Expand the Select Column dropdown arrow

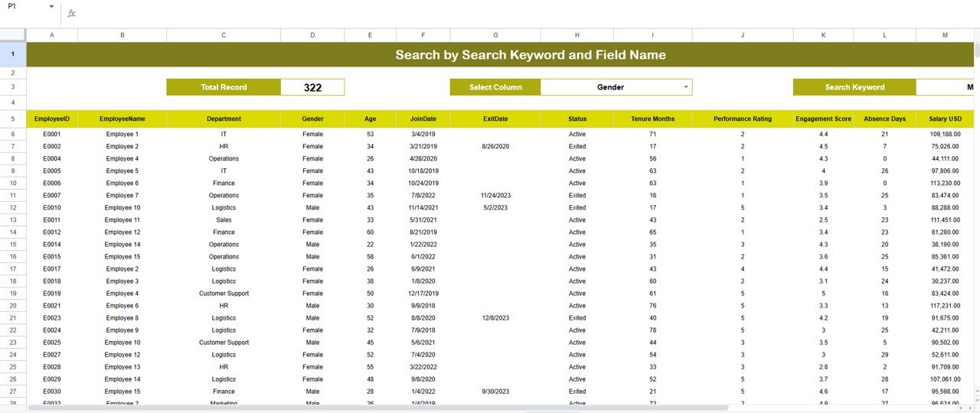[x=686, y=87]
